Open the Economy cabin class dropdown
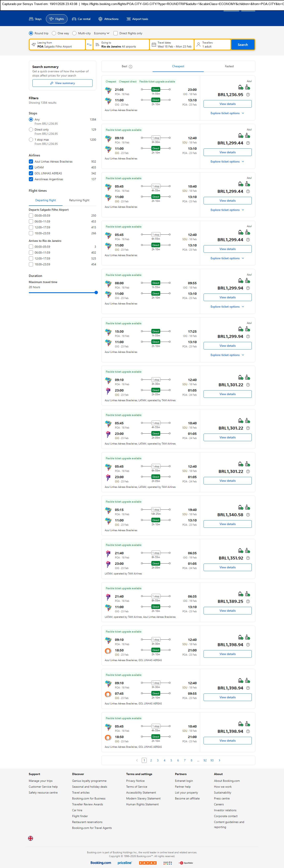The image size is (284, 868). [x=101, y=33]
